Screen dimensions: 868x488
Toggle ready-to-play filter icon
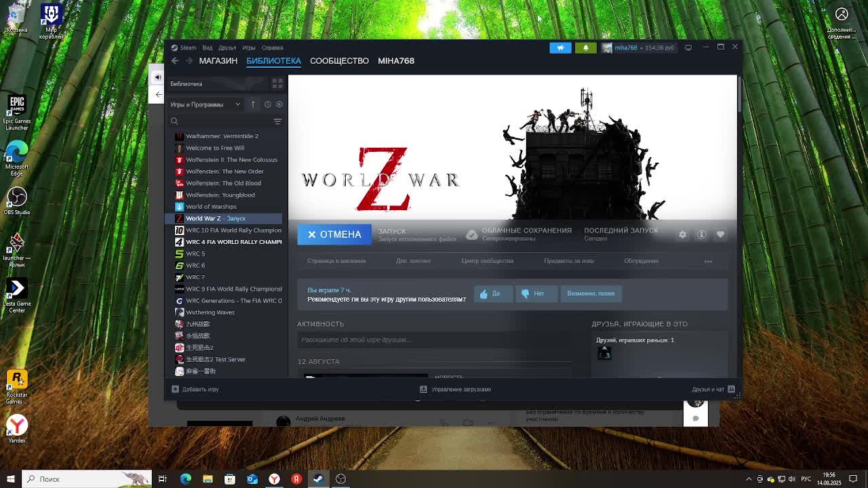tap(279, 104)
